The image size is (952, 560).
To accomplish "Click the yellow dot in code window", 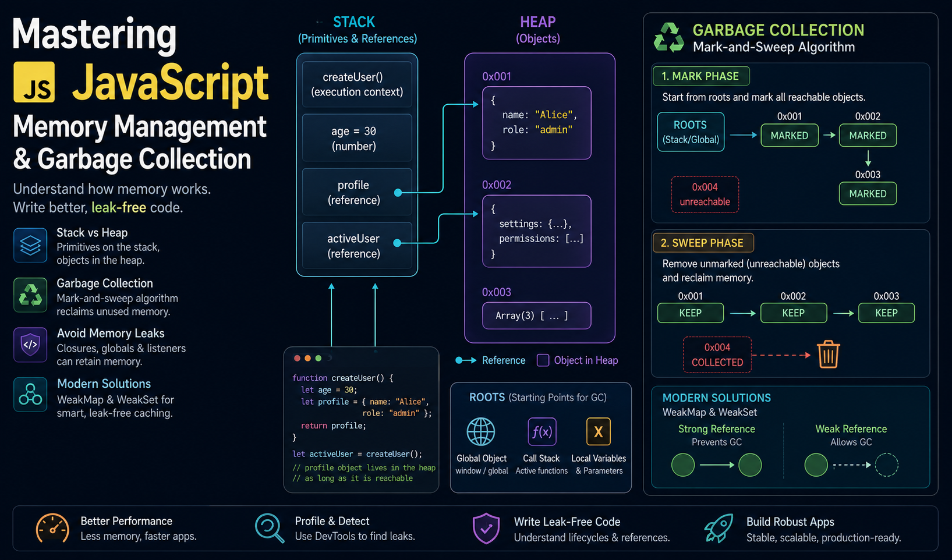I will click(307, 358).
